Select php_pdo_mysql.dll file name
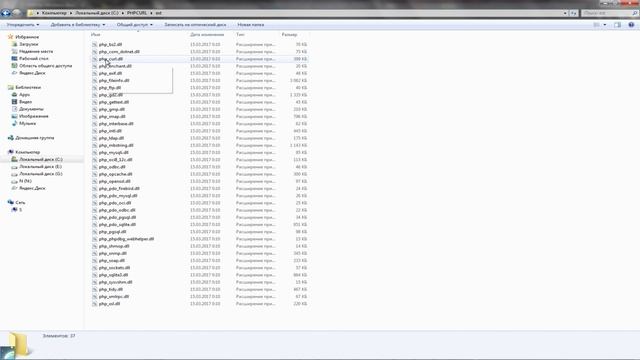The image size is (640, 360). click(x=118, y=196)
